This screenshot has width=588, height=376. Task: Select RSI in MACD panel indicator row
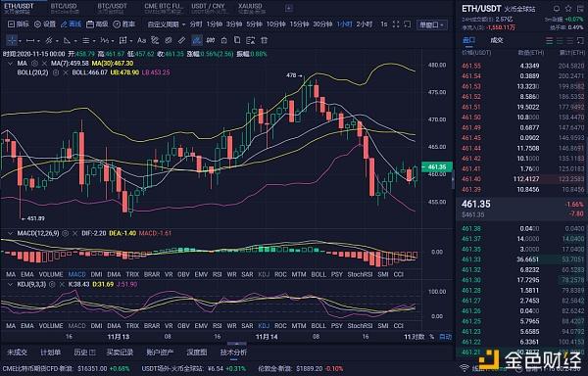pyautogui.click(x=218, y=274)
